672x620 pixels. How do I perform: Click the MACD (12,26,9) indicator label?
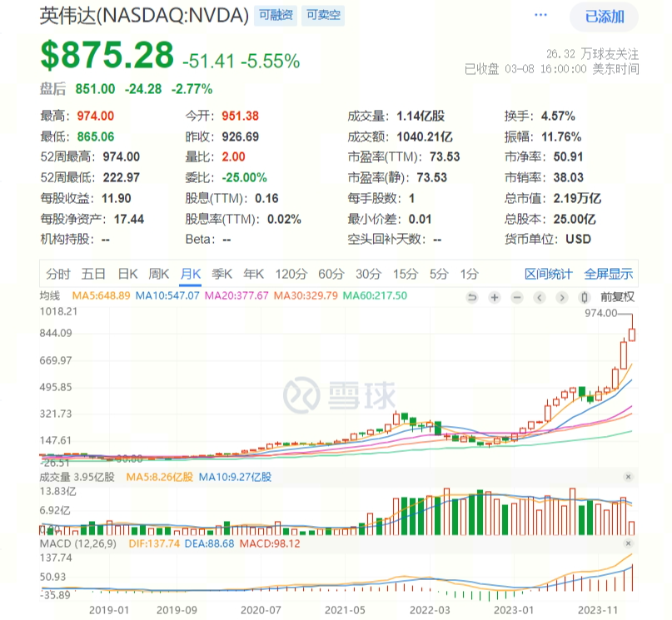(x=78, y=543)
